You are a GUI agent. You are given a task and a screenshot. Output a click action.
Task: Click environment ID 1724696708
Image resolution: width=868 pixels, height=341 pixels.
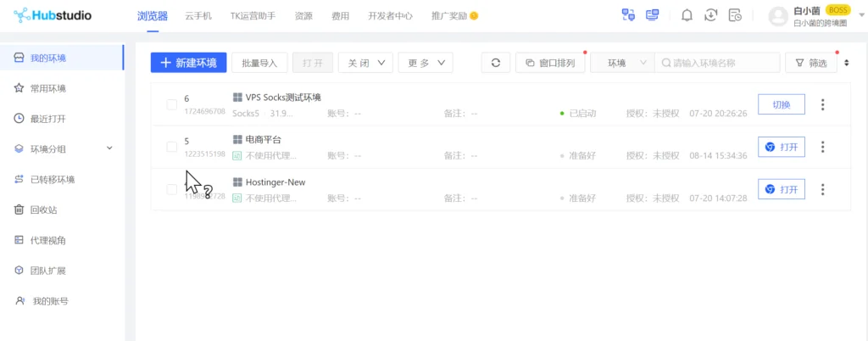205,111
